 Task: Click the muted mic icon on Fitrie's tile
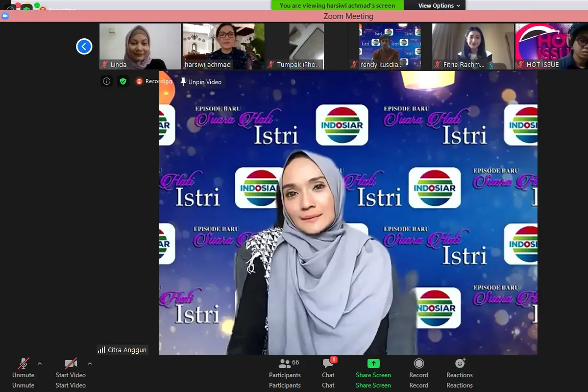tap(438, 65)
